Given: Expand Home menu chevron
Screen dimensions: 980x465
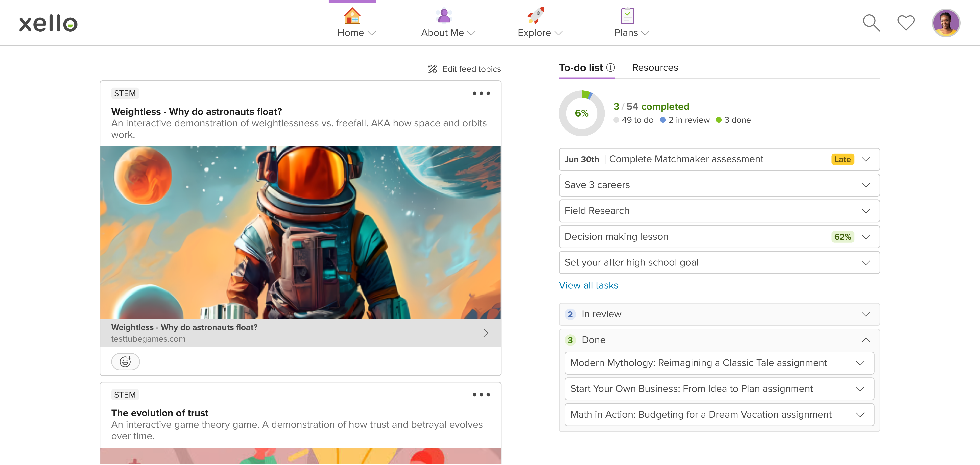Looking at the screenshot, I should click(x=372, y=33).
